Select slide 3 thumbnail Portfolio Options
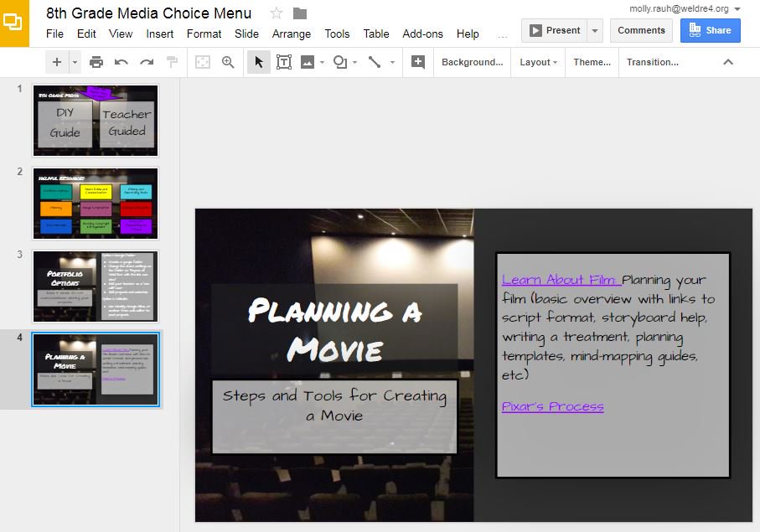The width and height of the screenshot is (760, 532). (x=96, y=287)
